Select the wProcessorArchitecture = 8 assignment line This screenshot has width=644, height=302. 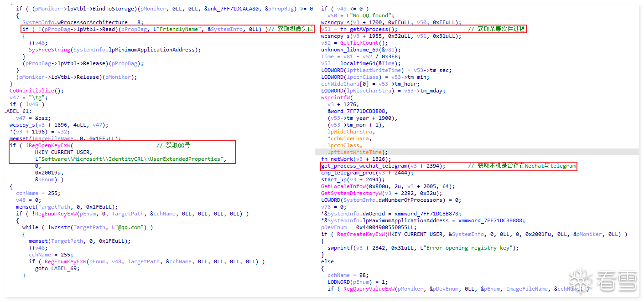pyautogui.click(x=83, y=22)
